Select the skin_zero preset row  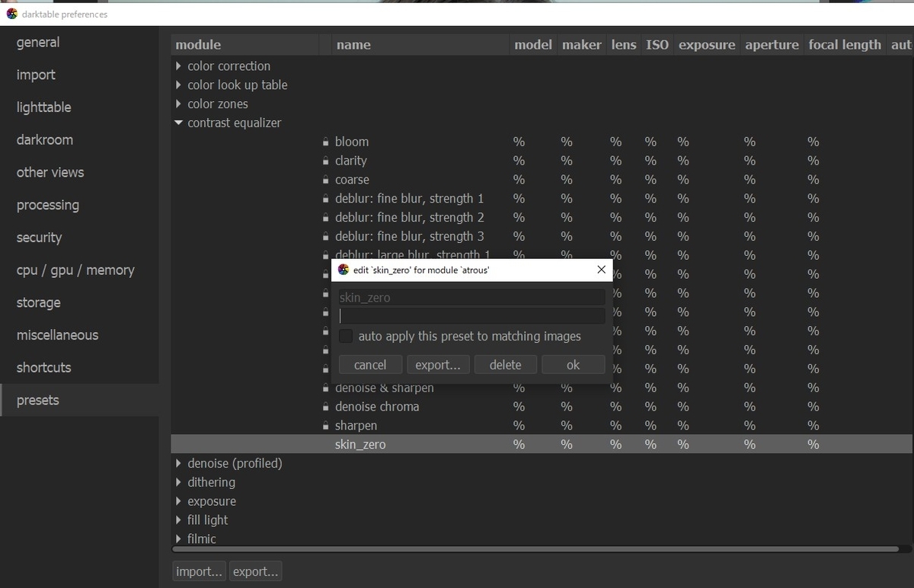point(541,444)
